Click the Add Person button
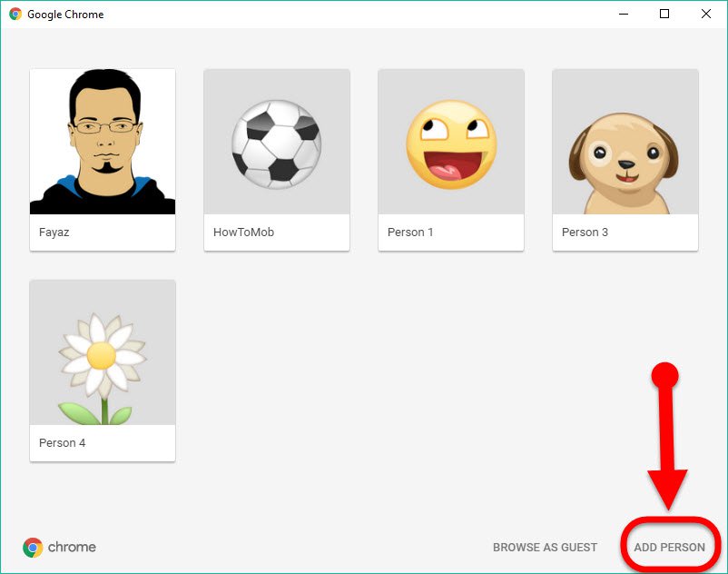The height and width of the screenshot is (574, 728). pos(670,548)
